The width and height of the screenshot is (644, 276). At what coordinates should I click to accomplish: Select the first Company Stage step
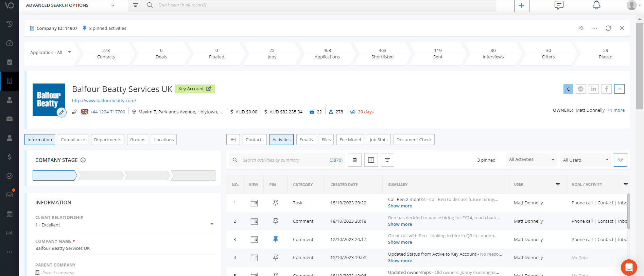click(55, 176)
